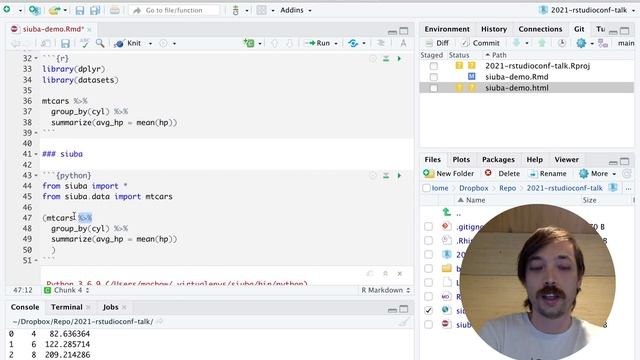
Task: Save the document from the editor toolbar
Action: click(65, 43)
